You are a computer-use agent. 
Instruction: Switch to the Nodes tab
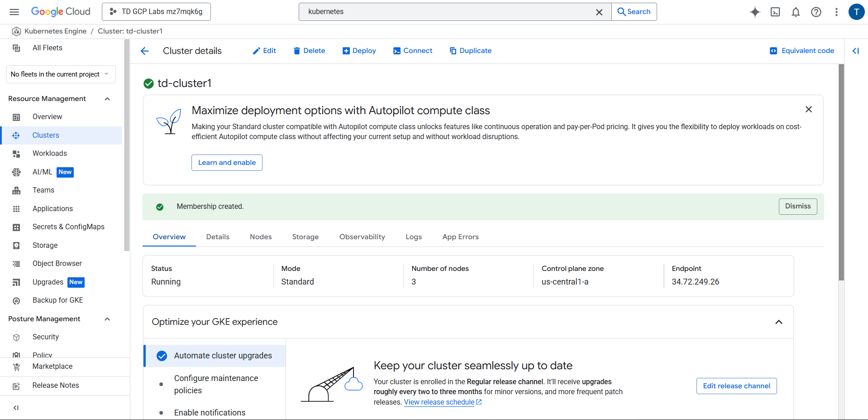pyautogui.click(x=261, y=237)
